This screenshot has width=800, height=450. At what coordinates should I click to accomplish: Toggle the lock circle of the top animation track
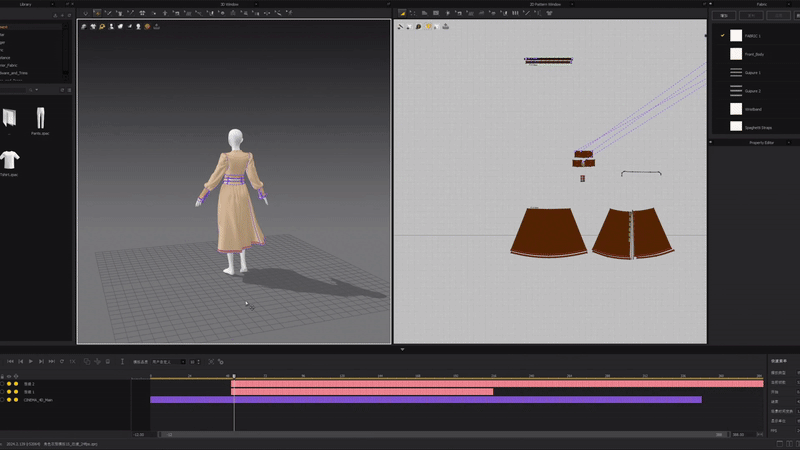[2, 384]
